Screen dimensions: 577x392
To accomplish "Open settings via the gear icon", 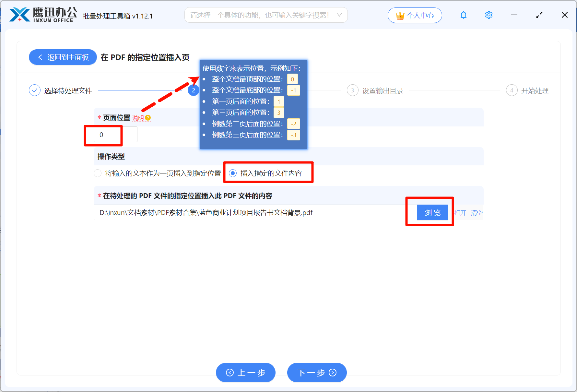I will pyautogui.click(x=489, y=15).
